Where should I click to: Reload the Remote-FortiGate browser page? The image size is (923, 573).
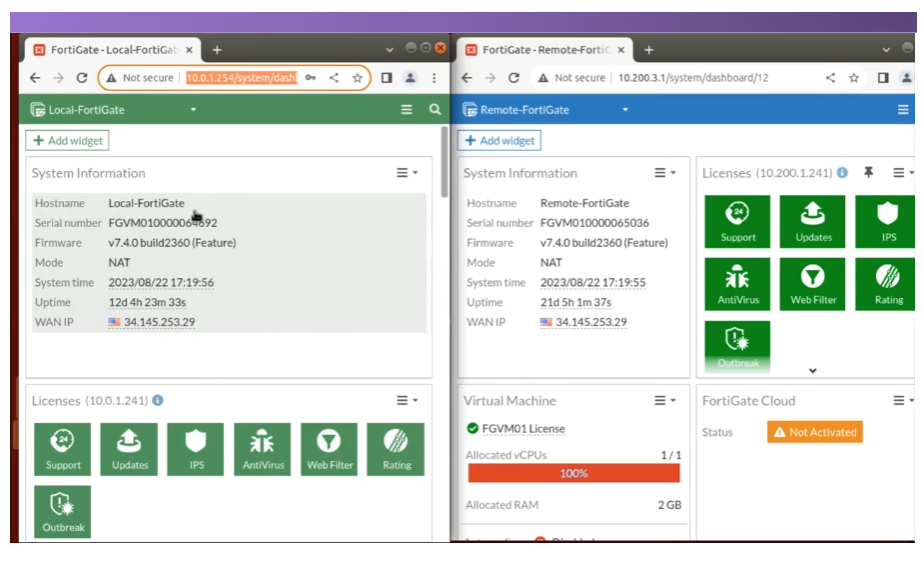pyautogui.click(x=514, y=78)
